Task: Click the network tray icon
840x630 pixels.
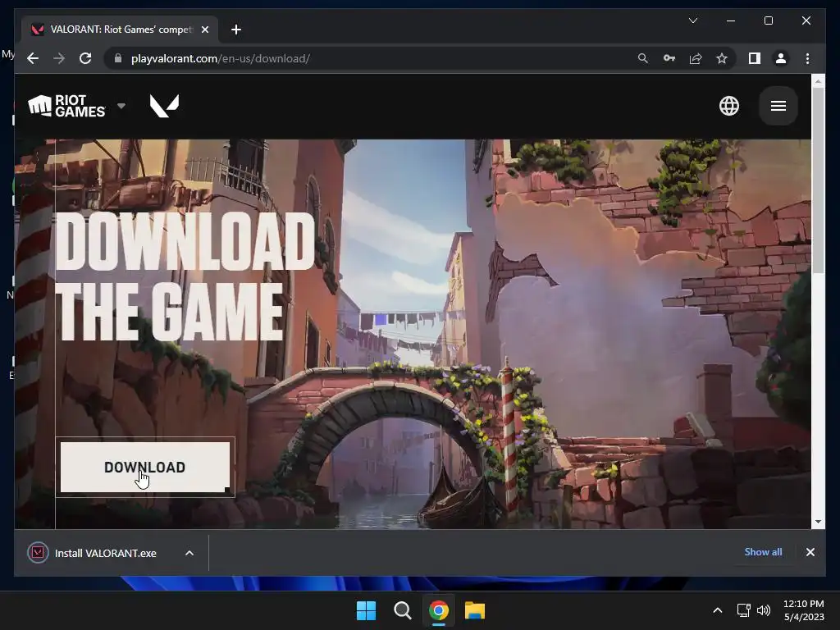Action: click(x=743, y=610)
